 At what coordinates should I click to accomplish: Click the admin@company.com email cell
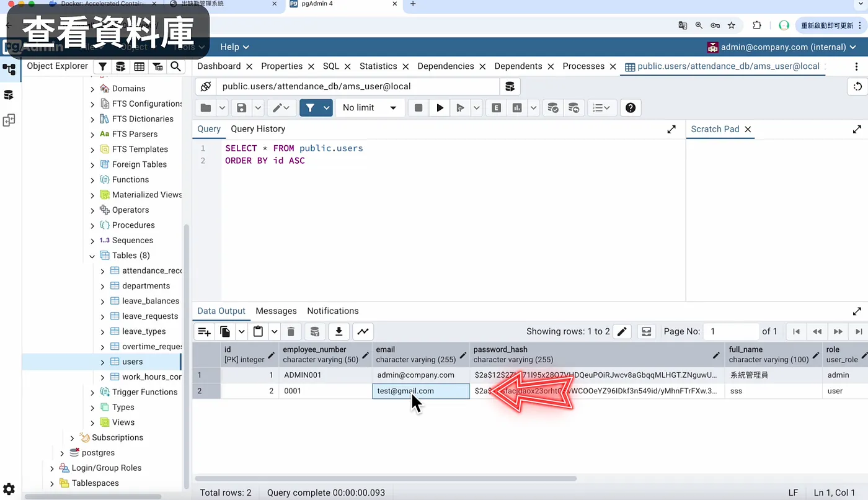point(421,375)
